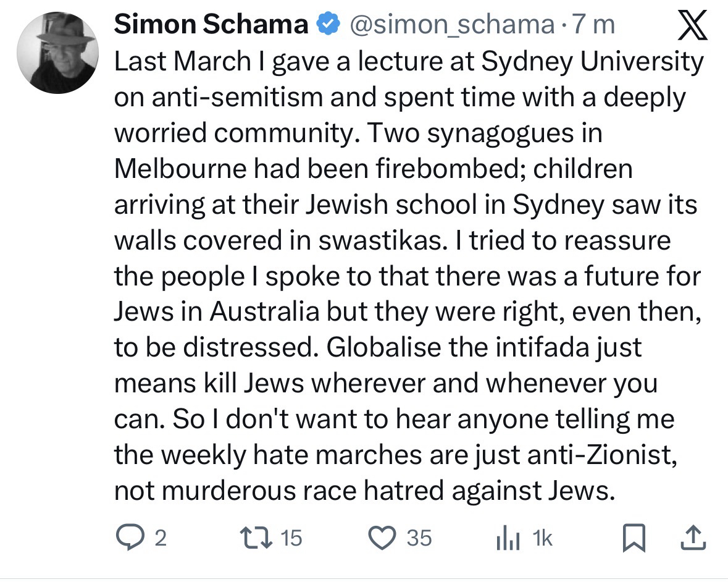Click 'Sydney University' in the tweet text
728x587 pixels.
point(591,62)
